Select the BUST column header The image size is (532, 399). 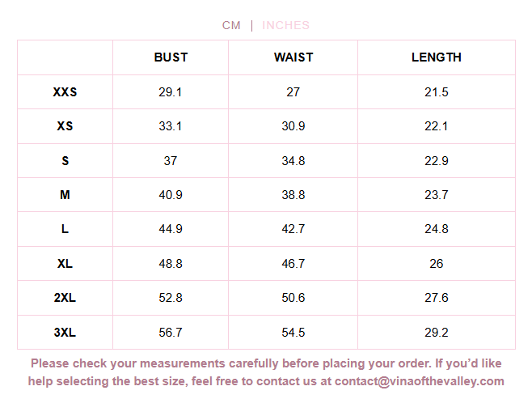click(x=171, y=57)
